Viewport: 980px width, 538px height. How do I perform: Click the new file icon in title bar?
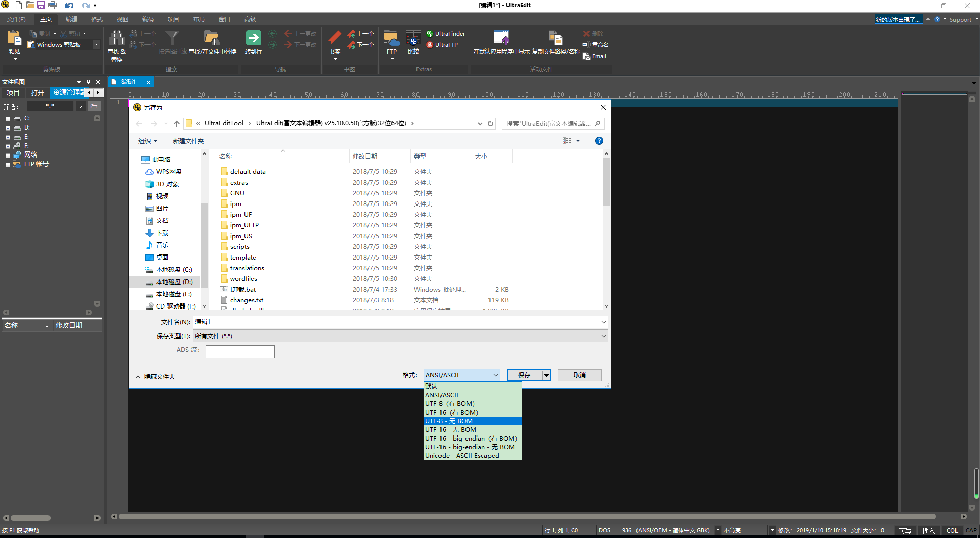pos(19,5)
